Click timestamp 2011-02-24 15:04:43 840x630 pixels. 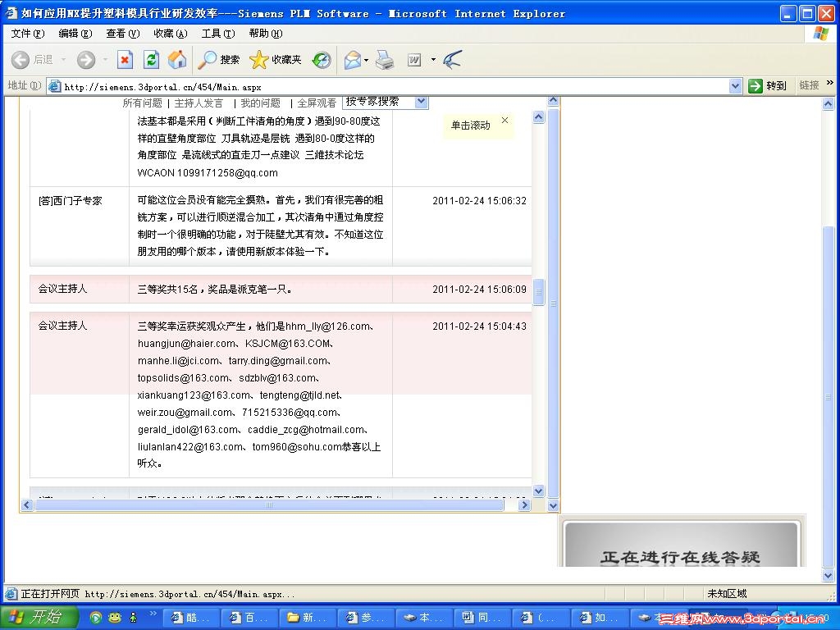479,326
